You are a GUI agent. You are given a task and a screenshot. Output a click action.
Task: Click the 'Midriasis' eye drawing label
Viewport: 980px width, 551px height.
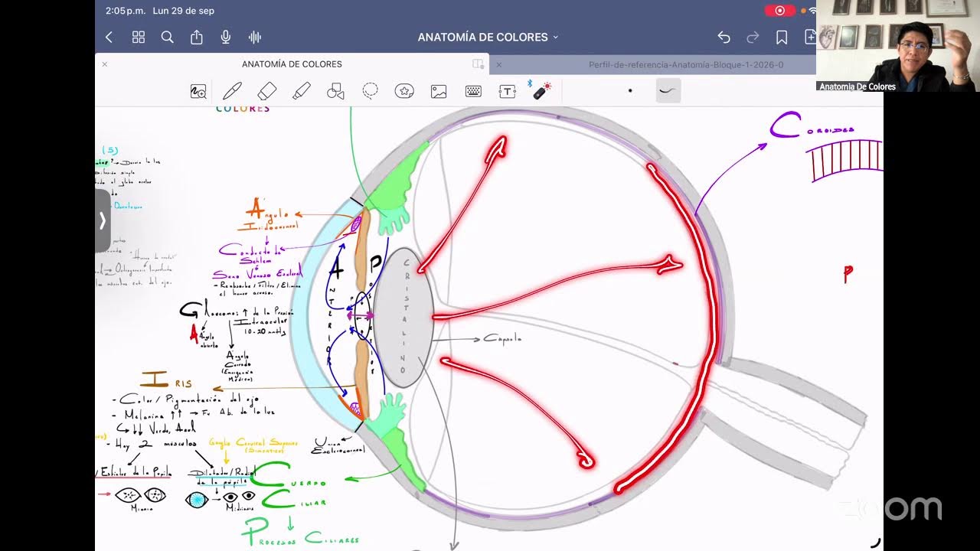click(239, 507)
